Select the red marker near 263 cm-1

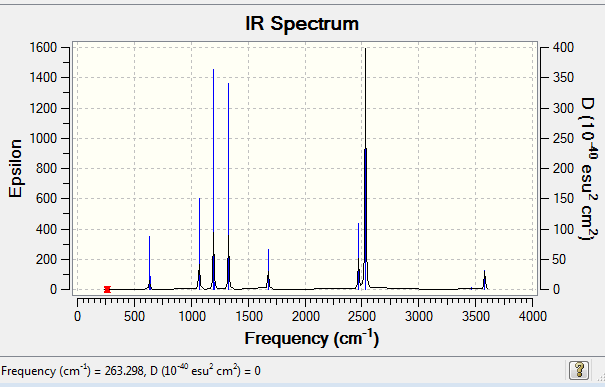tap(107, 289)
